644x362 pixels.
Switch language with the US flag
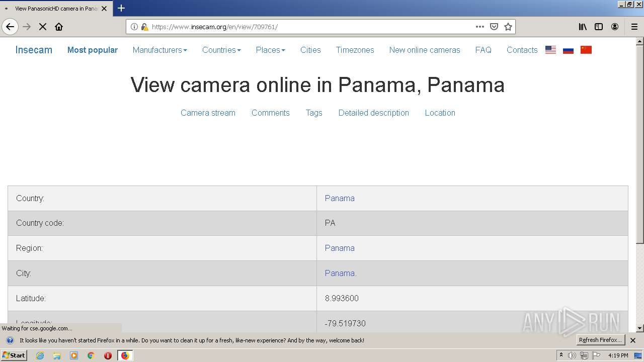(550, 50)
